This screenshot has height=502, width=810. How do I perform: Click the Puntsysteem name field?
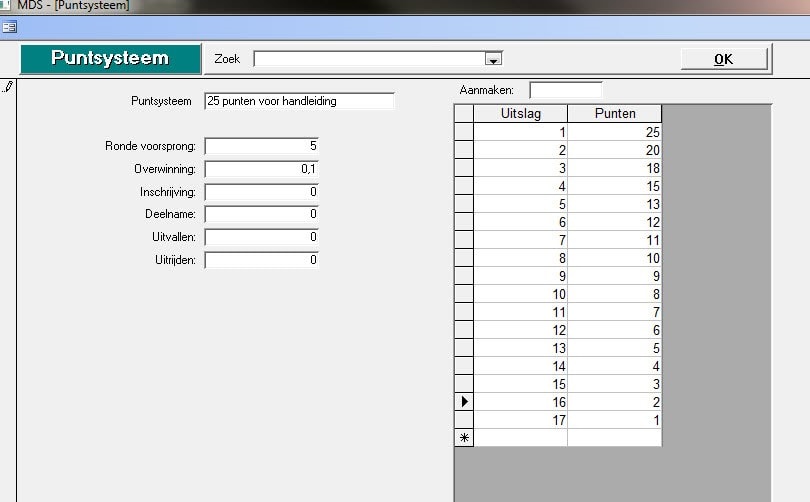point(300,101)
